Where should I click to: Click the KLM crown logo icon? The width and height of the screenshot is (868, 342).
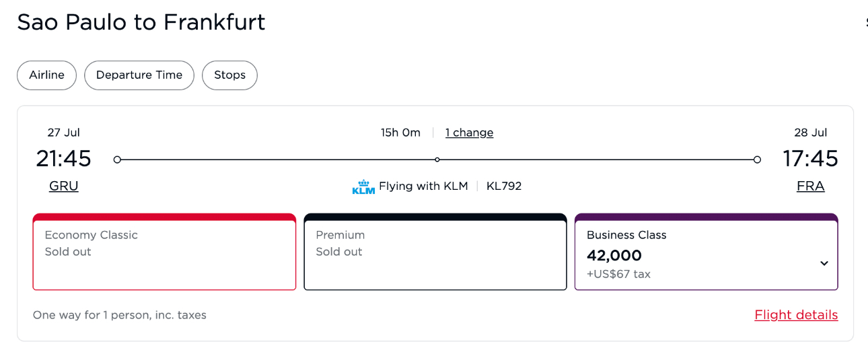(363, 186)
